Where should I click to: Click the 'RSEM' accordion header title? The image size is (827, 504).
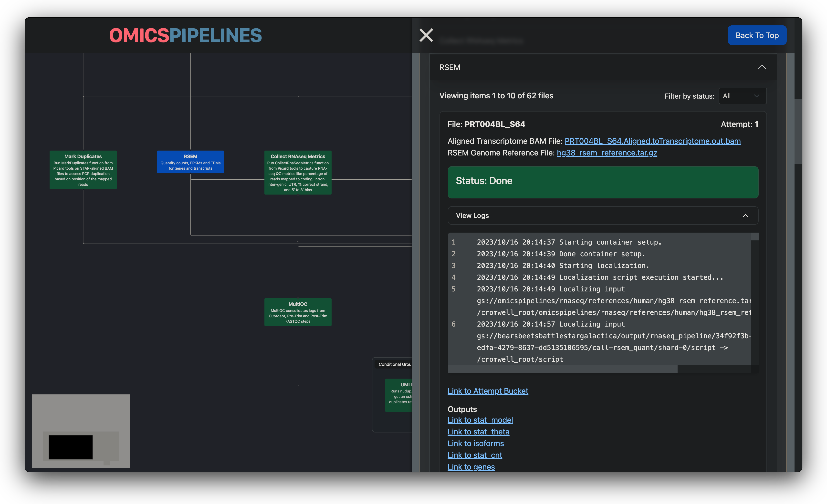450,67
